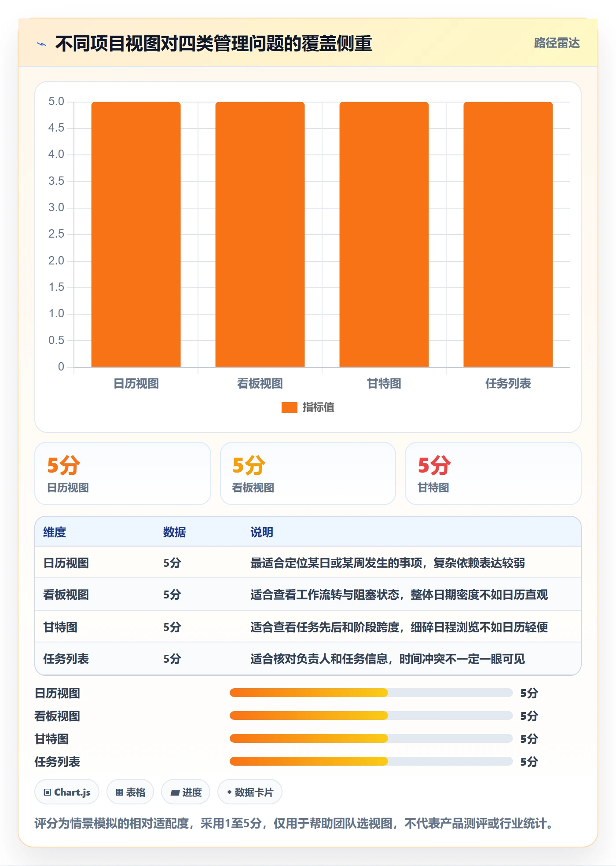The image size is (616, 866).
Task: Click the 甘特图 bar in the chart
Action: tap(384, 235)
